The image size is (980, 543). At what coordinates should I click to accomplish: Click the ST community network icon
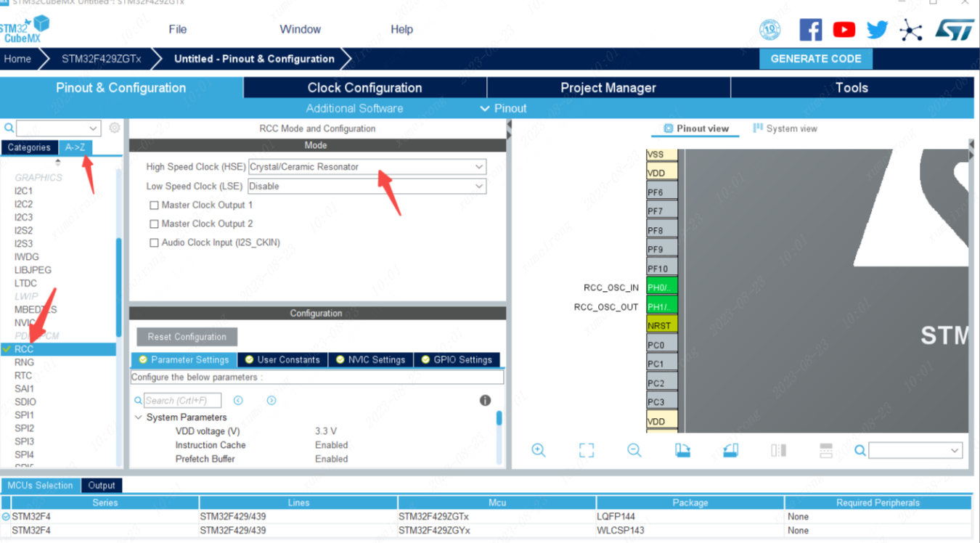(910, 30)
